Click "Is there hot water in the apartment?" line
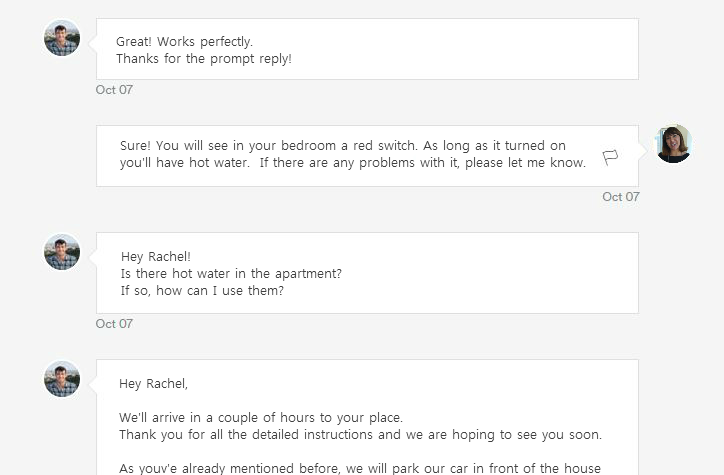The image size is (724, 475). point(231,273)
